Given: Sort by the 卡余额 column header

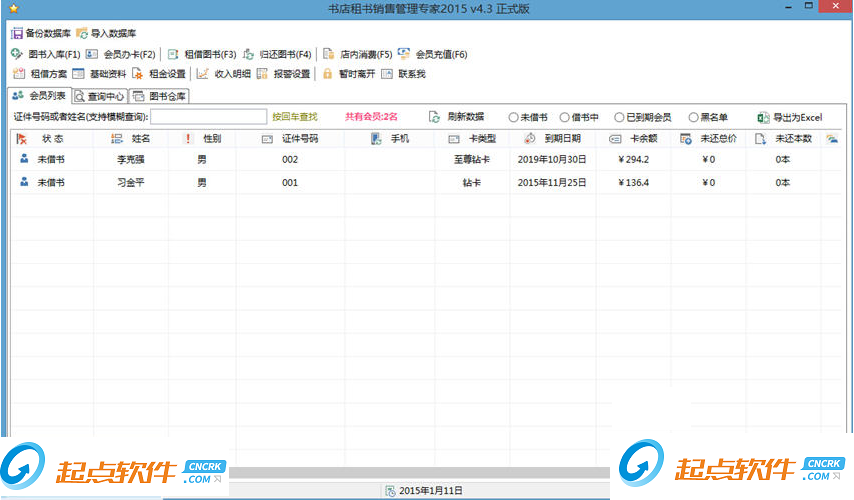Looking at the screenshot, I should point(633,139).
